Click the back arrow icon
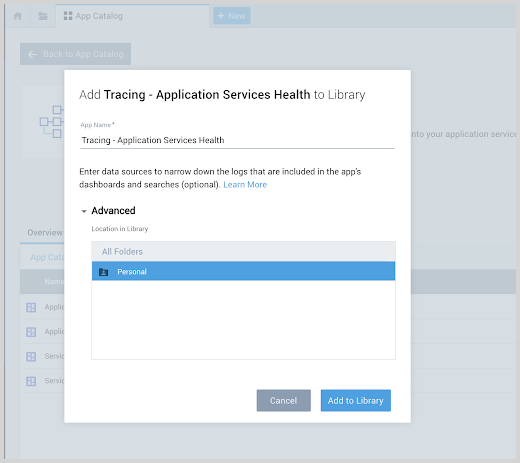Screen dimensions: 520x463 point(32,54)
